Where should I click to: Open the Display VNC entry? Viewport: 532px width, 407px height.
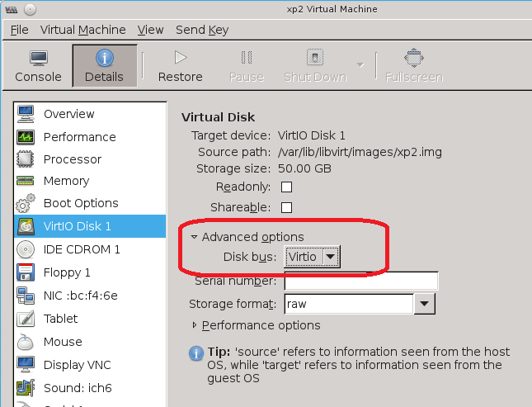pyautogui.click(x=77, y=365)
